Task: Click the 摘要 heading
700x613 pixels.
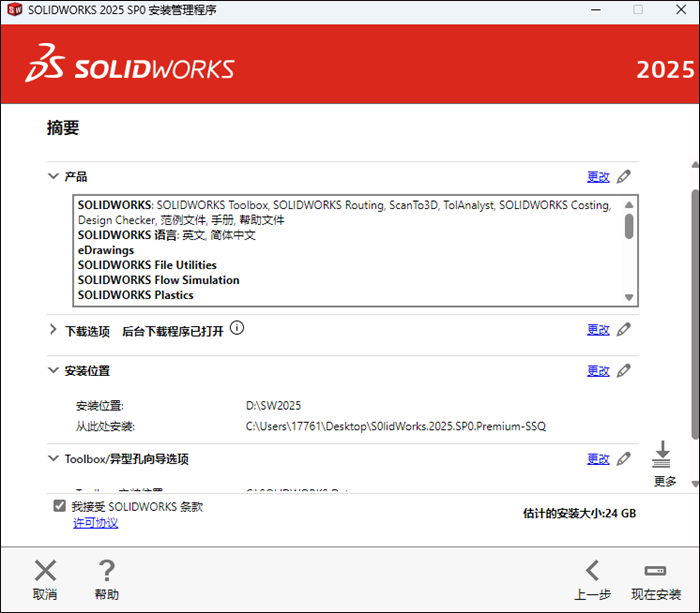Action: (x=63, y=128)
